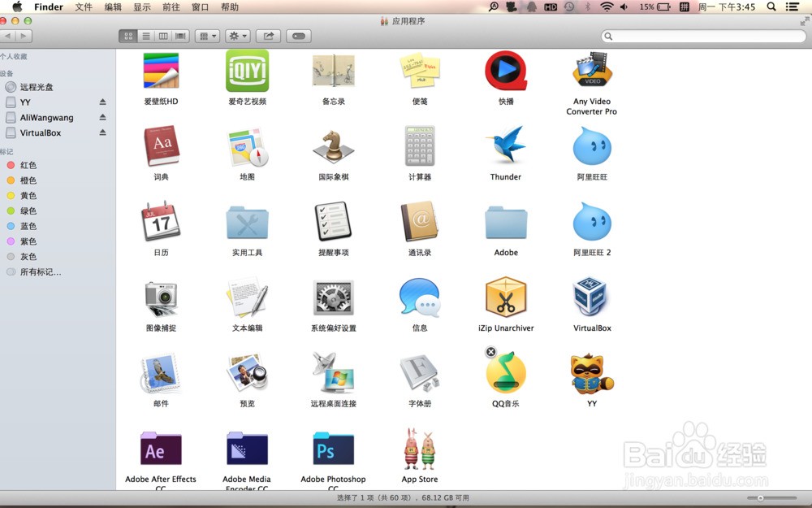This screenshot has height=508, width=812.
Task: Eject the VirtualBox volume
Action: (102, 132)
